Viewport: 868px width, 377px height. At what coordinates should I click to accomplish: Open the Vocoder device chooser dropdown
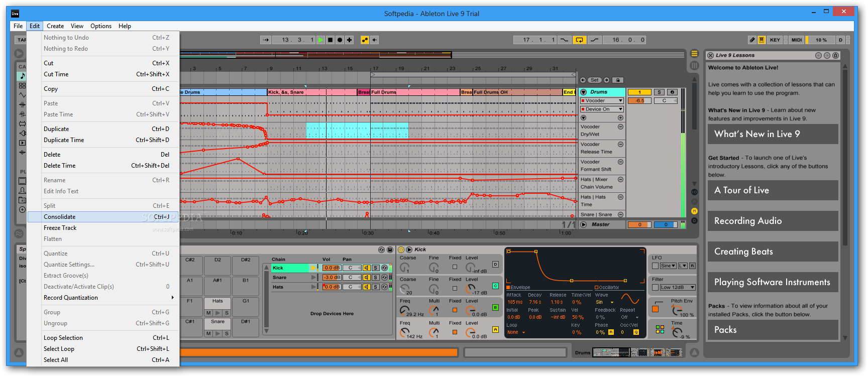click(x=602, y=101)
